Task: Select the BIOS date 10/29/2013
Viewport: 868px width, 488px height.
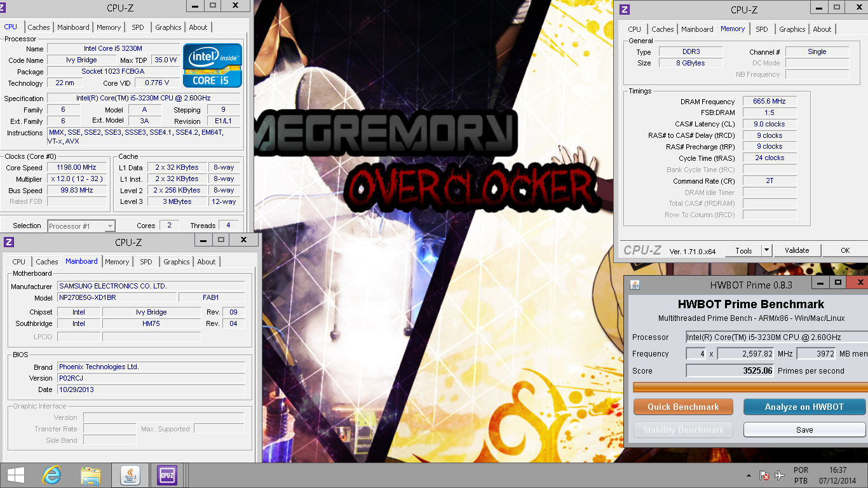Action: (x=151, y=390)
